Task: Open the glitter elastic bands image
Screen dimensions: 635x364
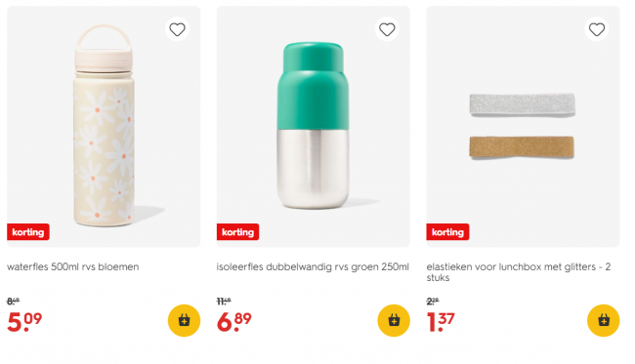Action: coord(523,127)
